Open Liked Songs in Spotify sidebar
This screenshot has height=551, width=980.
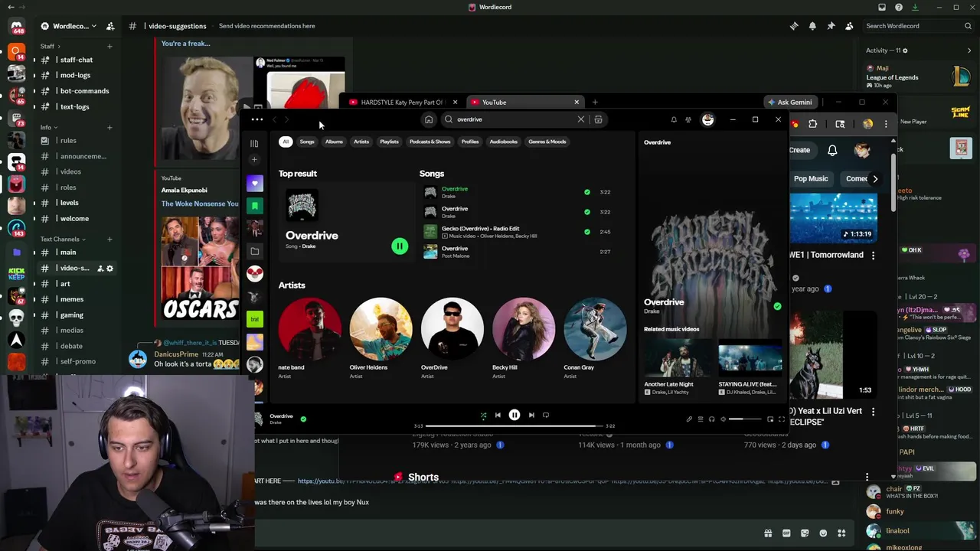click(x=255, y=183)
